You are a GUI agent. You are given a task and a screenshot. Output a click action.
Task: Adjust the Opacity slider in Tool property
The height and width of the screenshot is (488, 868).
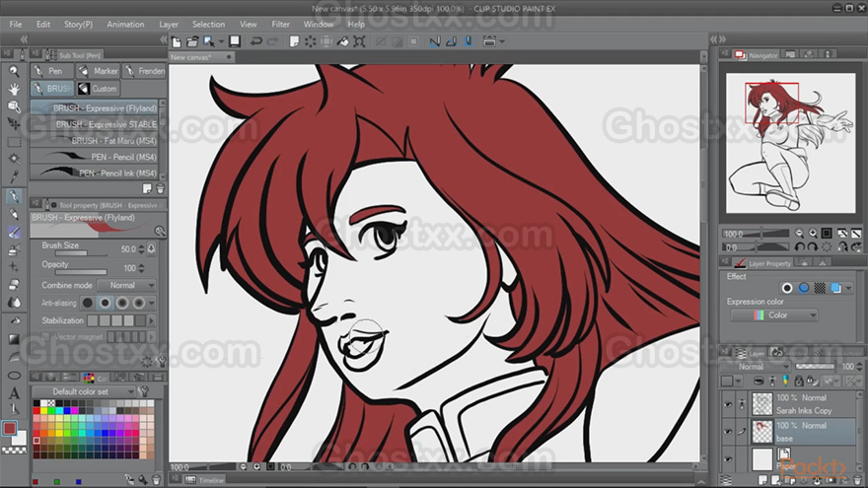click(x=81, y=272)
